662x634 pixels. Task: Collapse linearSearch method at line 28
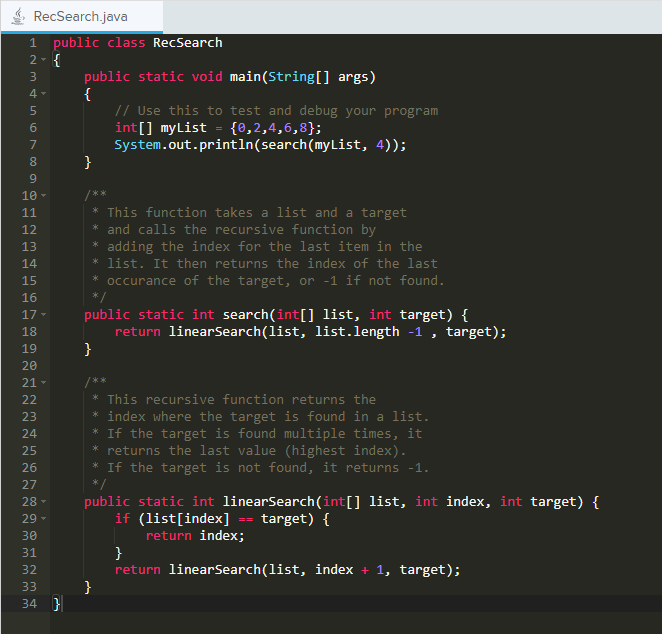point(43,502)
